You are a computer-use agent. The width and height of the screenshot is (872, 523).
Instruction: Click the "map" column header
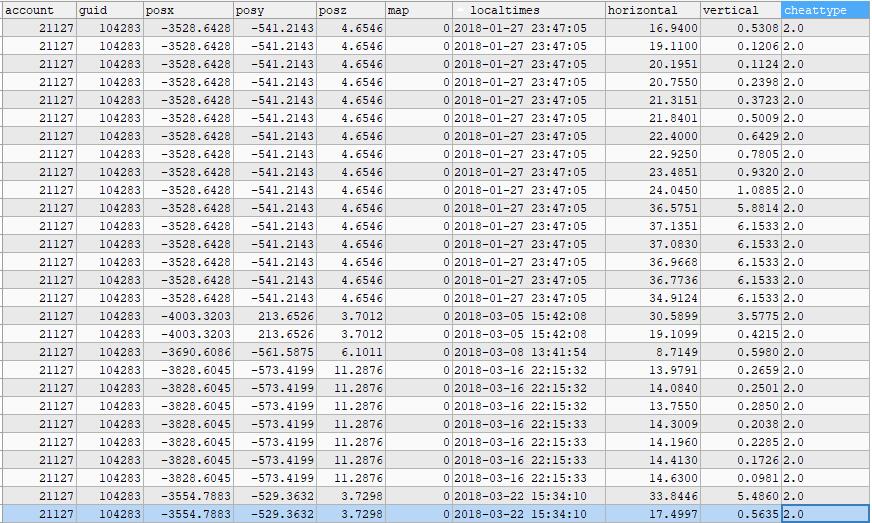(419, 10)
